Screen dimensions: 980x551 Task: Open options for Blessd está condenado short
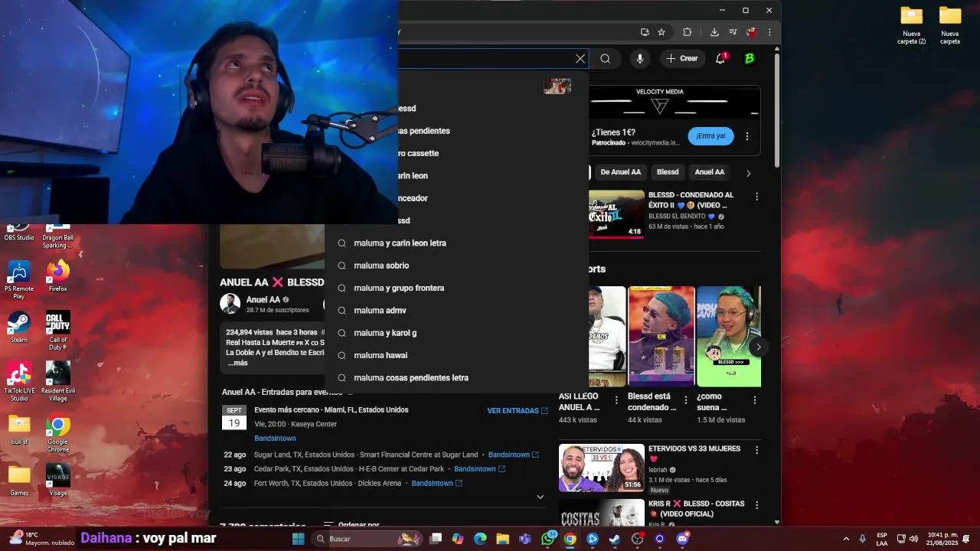click(x=686, y=400)
